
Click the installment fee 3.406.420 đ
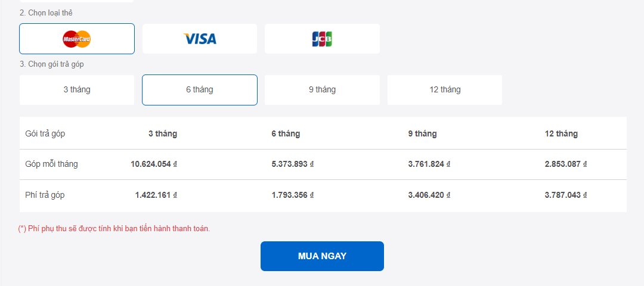[x=429, y=195]
